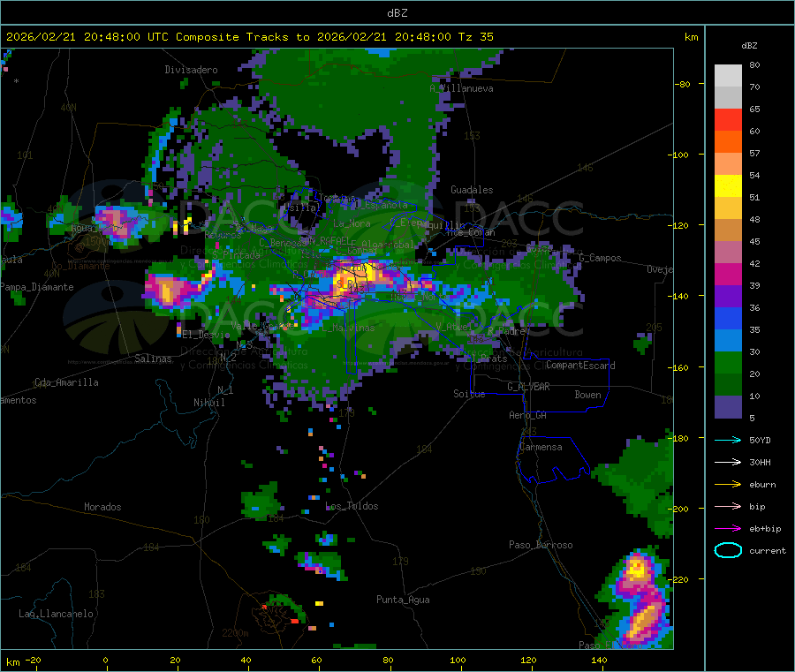This screenshot has height=672, width=795.
Task: Click the cyan 50YD arrow in legend
Action: [x=728, y=440]
